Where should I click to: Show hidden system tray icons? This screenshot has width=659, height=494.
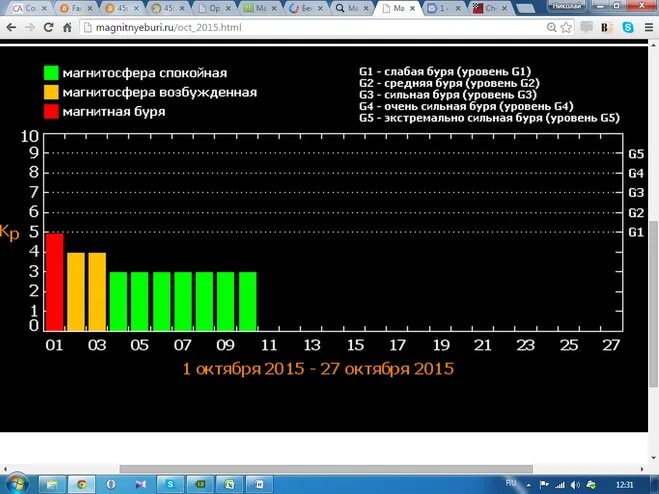tap(529, 485)
